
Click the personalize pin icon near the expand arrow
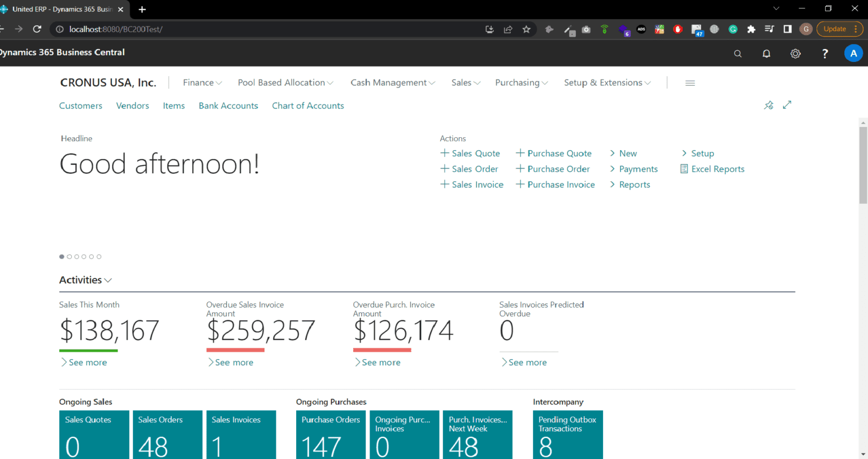click(x=769, y=105)
